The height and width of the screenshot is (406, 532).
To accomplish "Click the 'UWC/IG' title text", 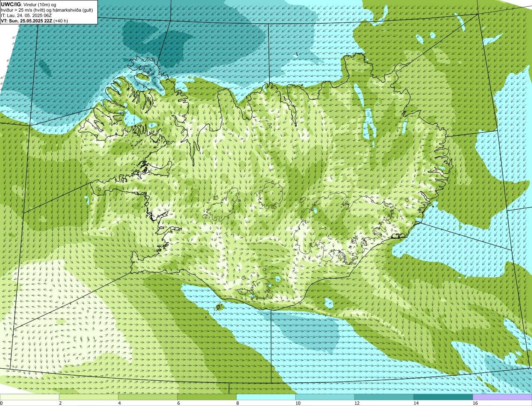I will coord(11,4).
